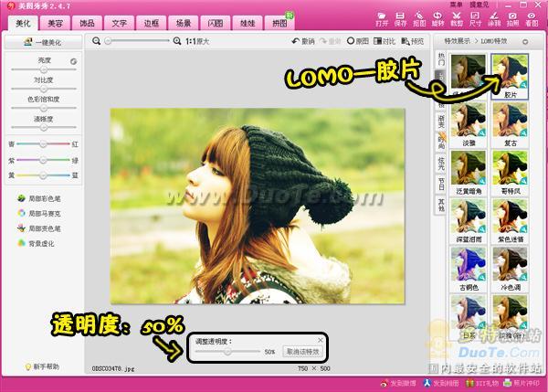Switch to the 美化 tab

click(23, 23)
